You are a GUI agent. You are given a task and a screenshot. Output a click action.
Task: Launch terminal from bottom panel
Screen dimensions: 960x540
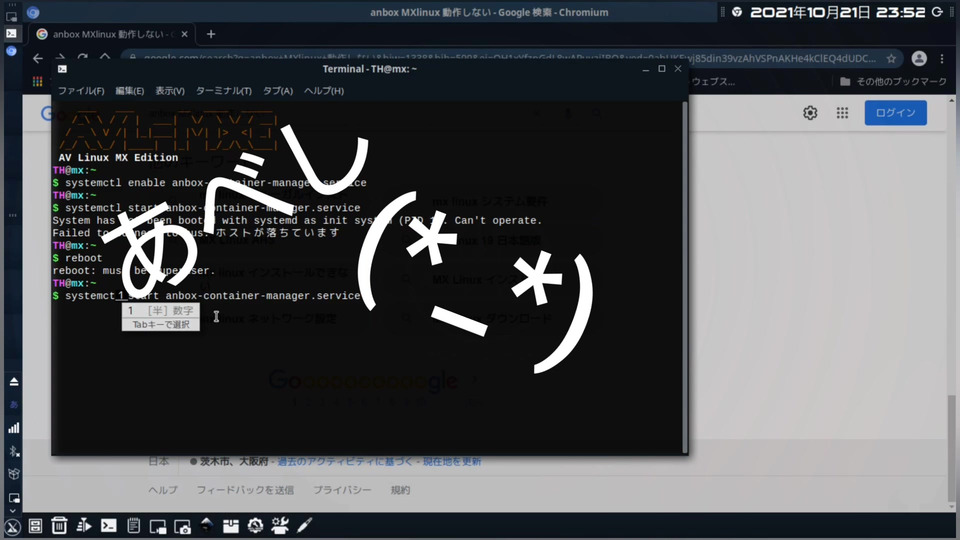pos(108,526)
